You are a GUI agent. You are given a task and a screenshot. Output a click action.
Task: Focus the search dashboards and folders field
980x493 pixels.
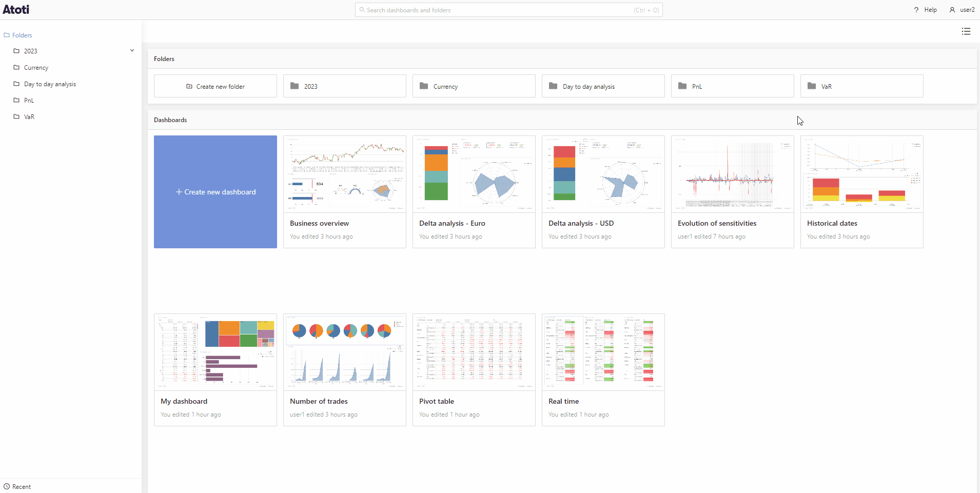point(508,10)
